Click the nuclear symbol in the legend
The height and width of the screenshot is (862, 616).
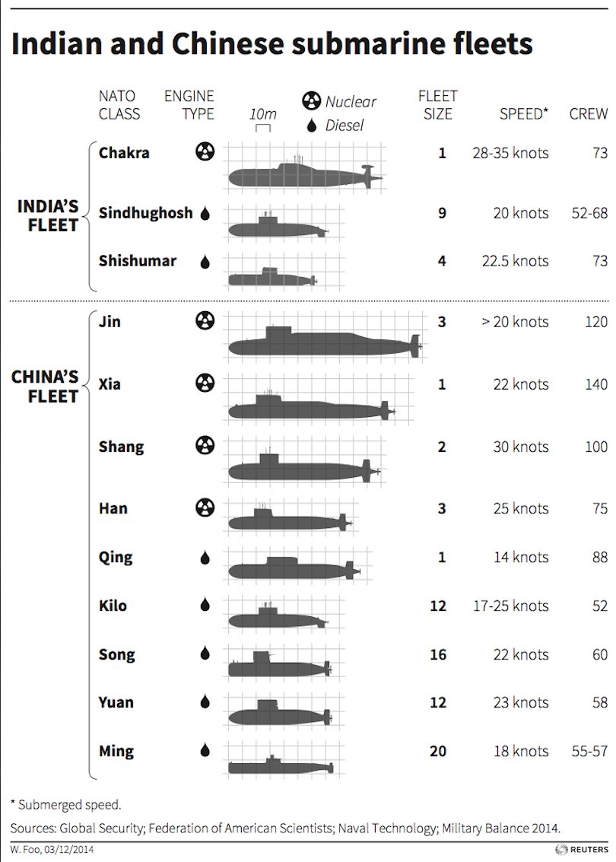(312, 101)
